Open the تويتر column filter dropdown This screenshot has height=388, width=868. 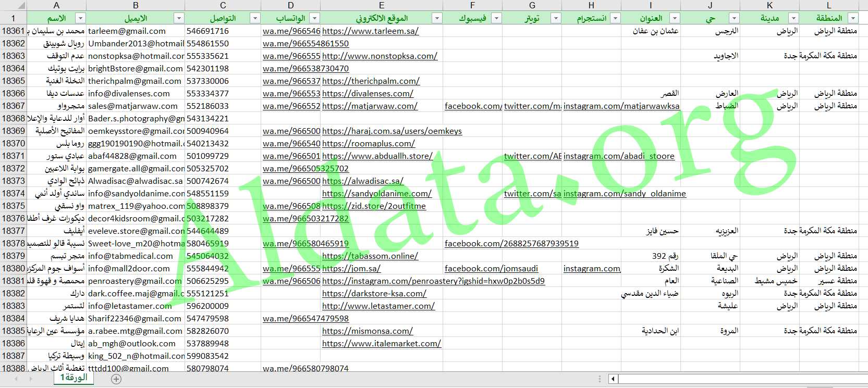pos(556,18)
